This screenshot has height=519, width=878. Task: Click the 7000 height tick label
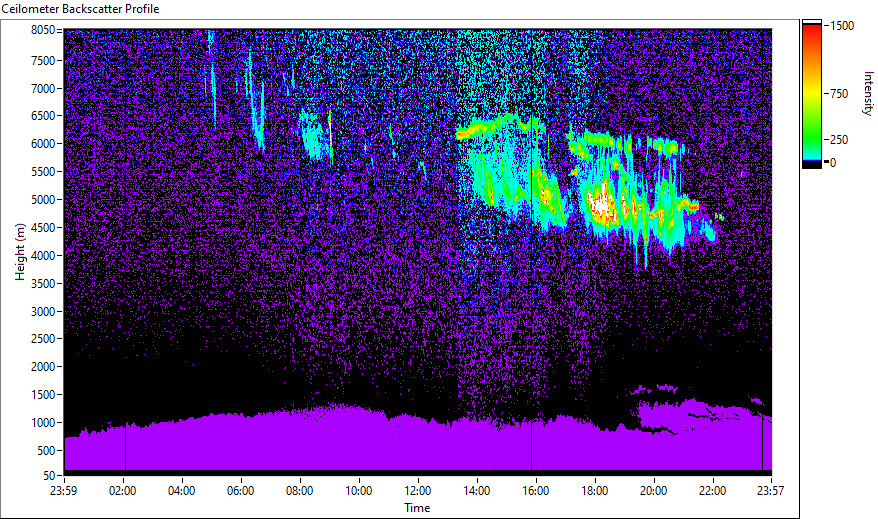[x=43, y=88]
